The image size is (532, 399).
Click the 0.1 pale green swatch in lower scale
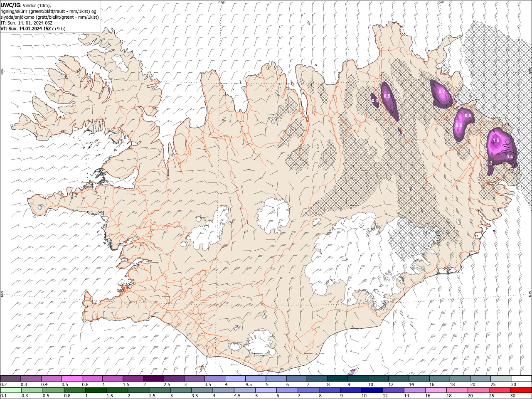11,390
